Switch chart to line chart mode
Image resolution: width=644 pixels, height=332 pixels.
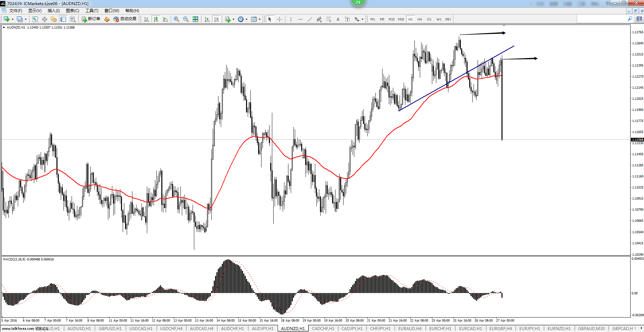tap(165, 19)
